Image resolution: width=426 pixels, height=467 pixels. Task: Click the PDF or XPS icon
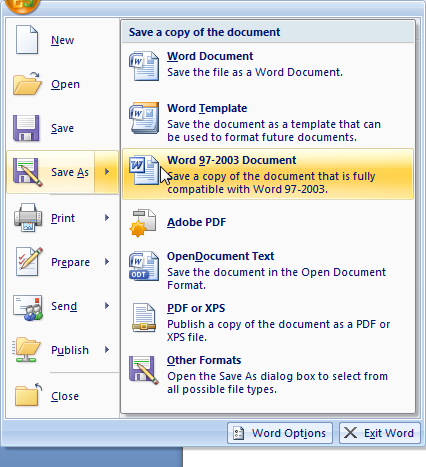click(144, 318)
